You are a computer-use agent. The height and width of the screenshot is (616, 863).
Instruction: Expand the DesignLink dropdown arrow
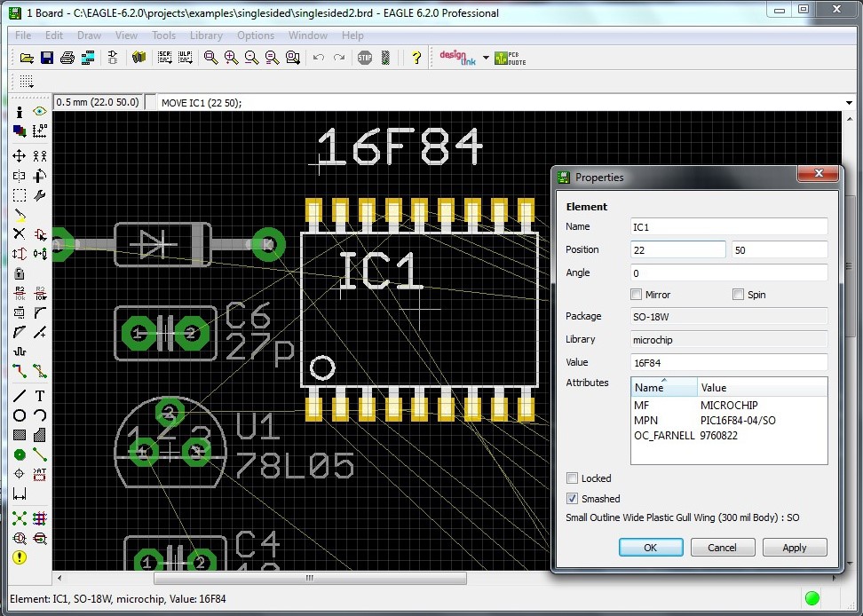[x=486, y=58]
